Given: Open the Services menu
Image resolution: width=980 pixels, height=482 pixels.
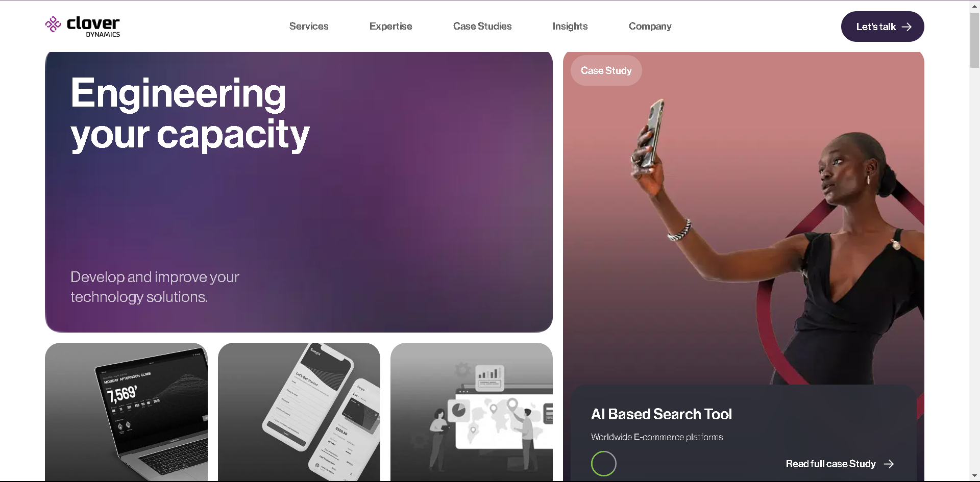Looking at the screenshot, I should 309,26.
